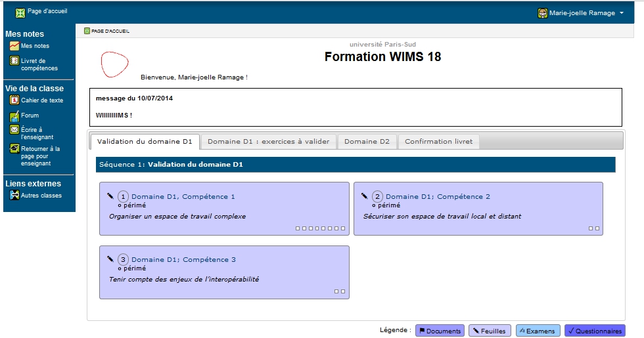Image resolution: width=644 pixels, height=338 pixels.
Task: Click the PAGE D'ACCUEIL breadcrumb link
Action: tap(110, 31)
